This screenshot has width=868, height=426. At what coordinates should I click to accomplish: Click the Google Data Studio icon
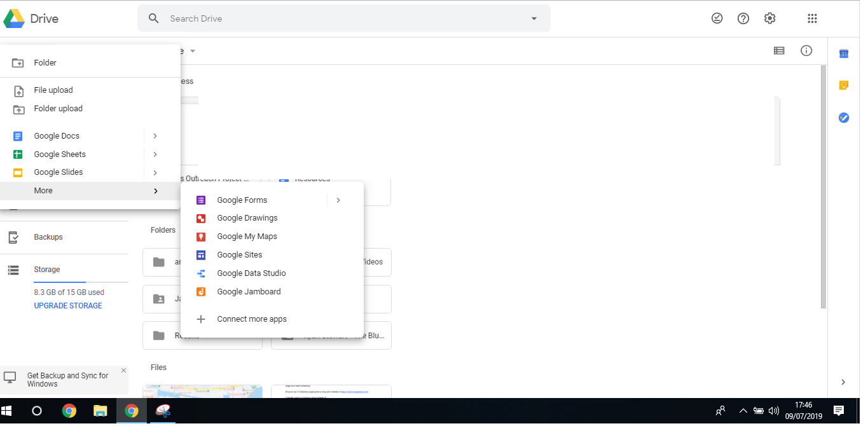pos(201,273)
